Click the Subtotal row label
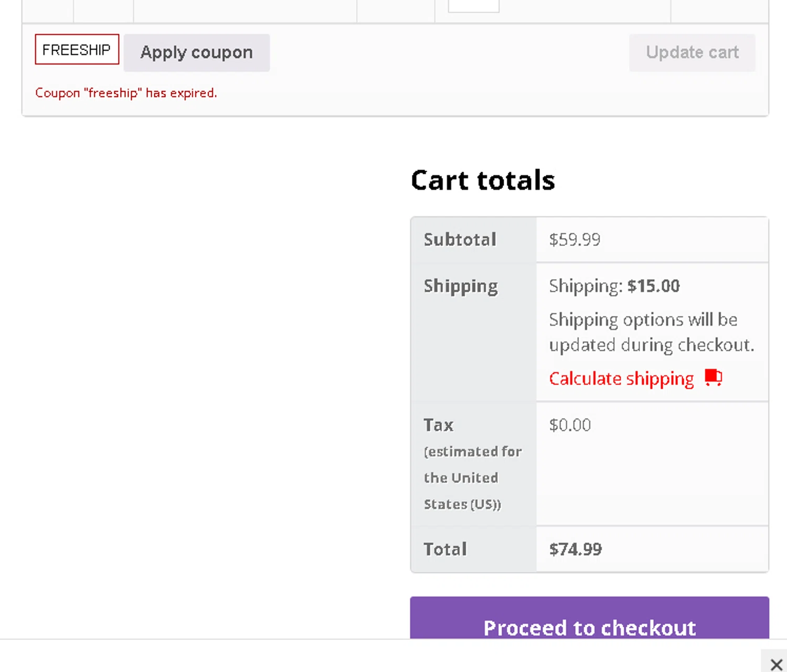The height and width of the screenshot is (672, 787). pyautogui.click(x=460, y=240)
